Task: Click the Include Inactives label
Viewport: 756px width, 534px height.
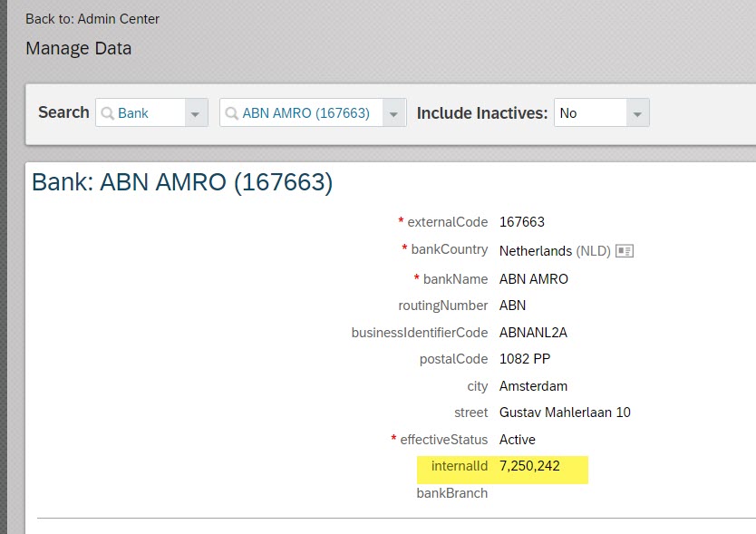Action: [x=482, y=113]
